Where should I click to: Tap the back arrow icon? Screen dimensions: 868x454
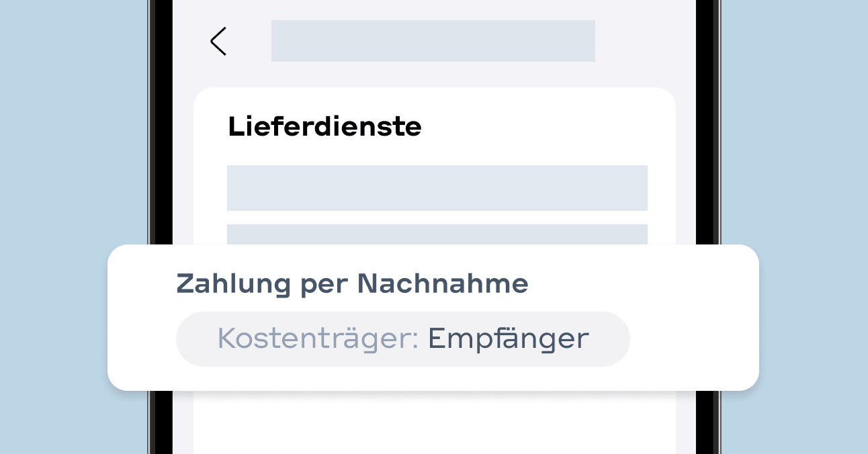(218, 41)
